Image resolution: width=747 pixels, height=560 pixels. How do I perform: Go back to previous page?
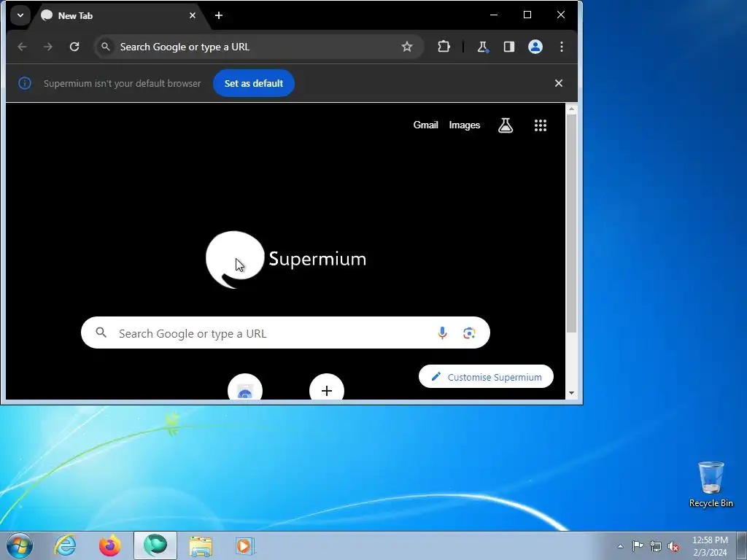[22, 47]
